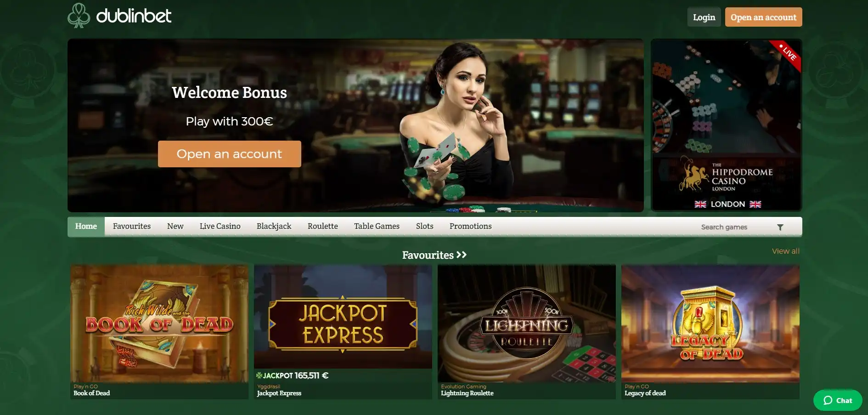Click the header Open an account button
This screenshot has width=868, height=415.
coord(763,17)
